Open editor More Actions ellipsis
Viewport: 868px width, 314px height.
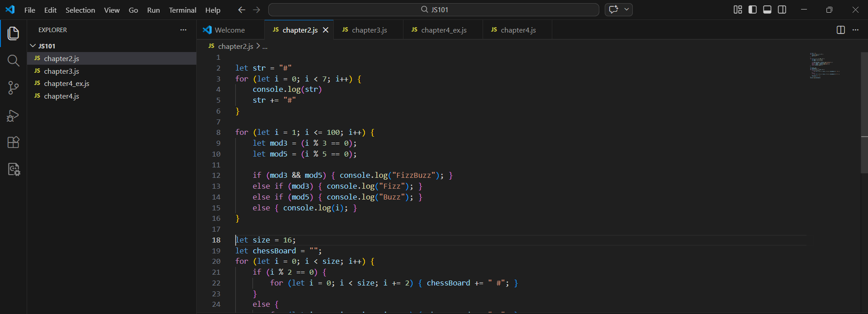[x=855, y=30]
